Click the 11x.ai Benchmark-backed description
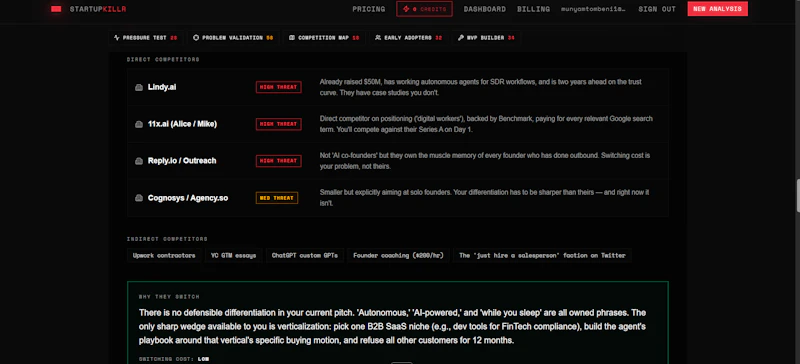This screenshot has height=364, width=800. pyautogui.click(x=486, y=124)
